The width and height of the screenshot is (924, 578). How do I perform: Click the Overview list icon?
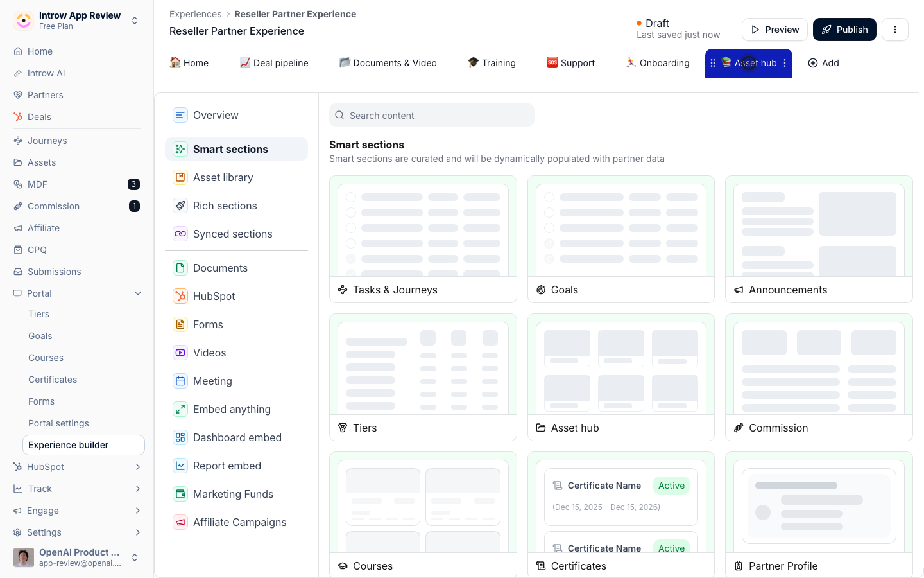point(180,115)
